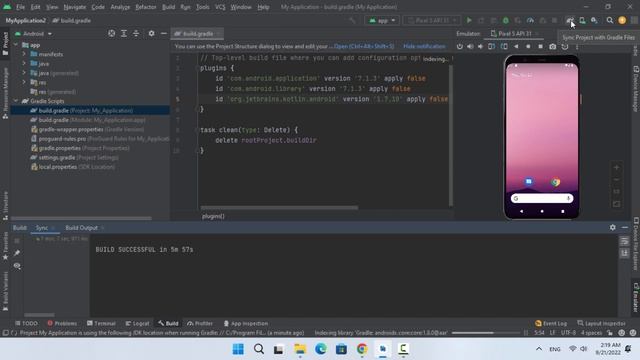The height and width of the screenshot is (360, 640).
Task: Open the Problems tool window
Action: point(62,323)
